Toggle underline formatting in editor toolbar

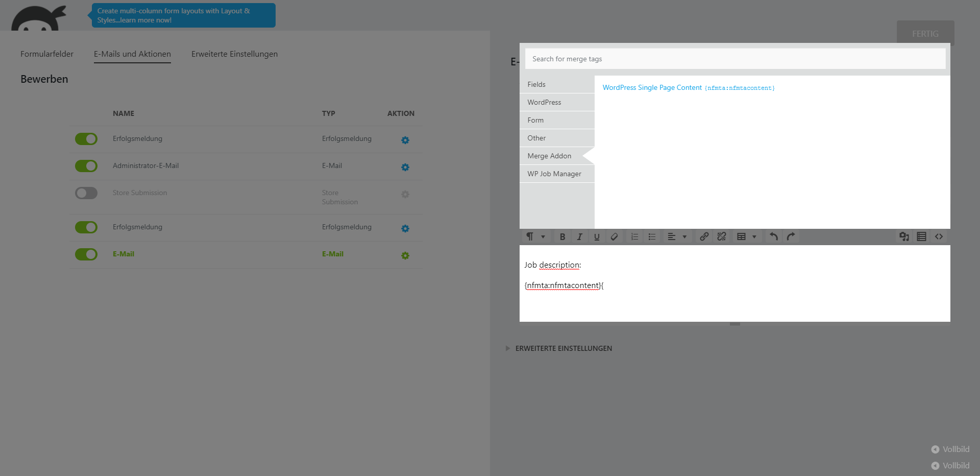click(597, 236)
